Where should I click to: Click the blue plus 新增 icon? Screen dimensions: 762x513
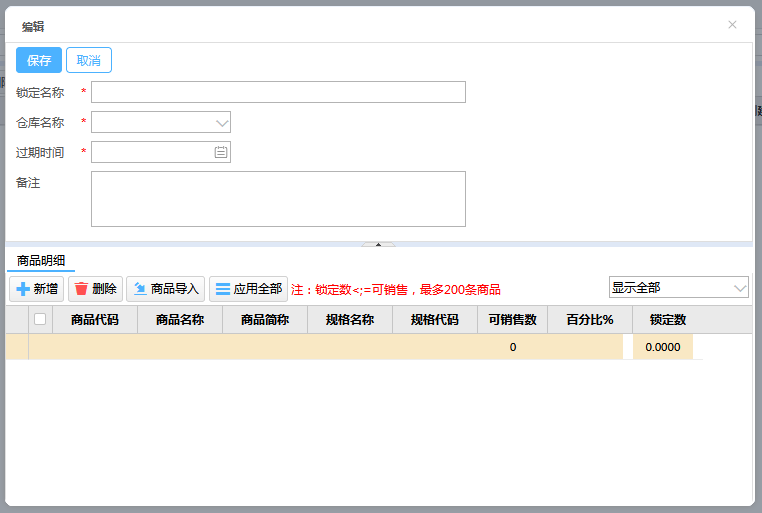coord(21,289)
